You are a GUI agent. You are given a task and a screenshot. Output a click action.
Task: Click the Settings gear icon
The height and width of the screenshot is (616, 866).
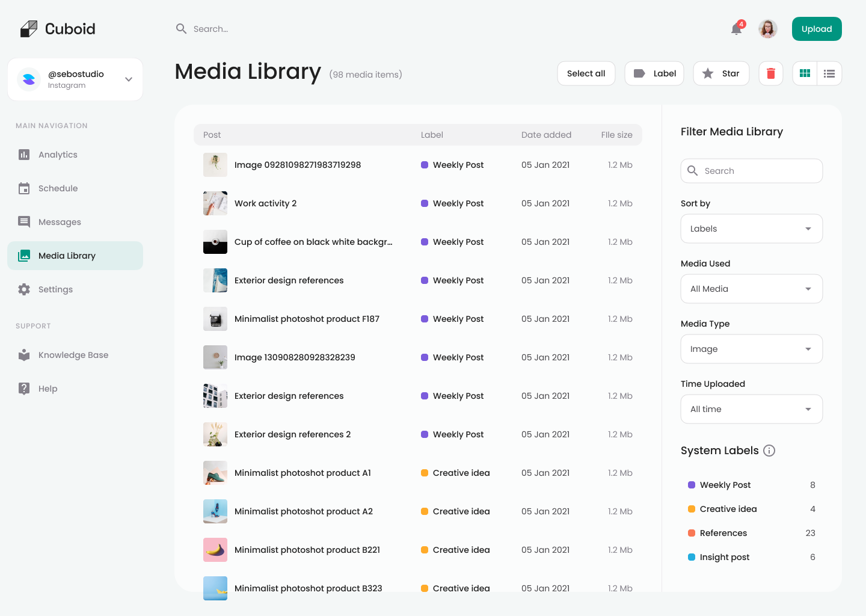(x=24, y=289)
